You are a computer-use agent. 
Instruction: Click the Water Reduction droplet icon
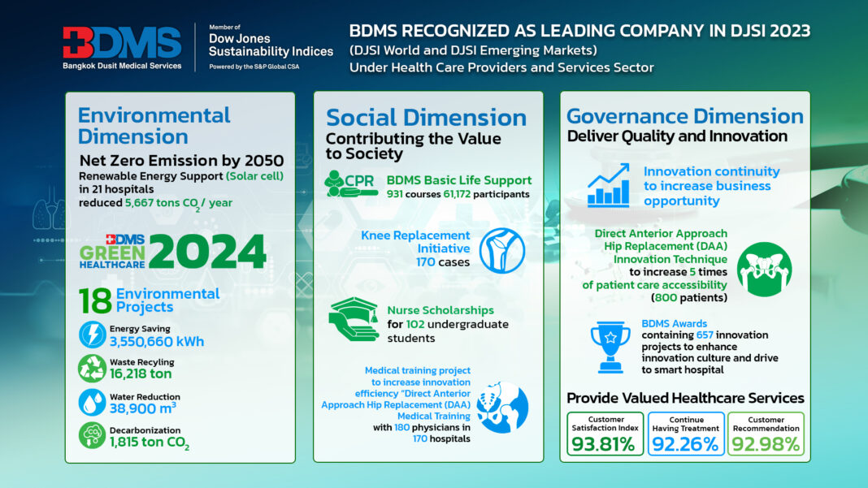[92, 402]
